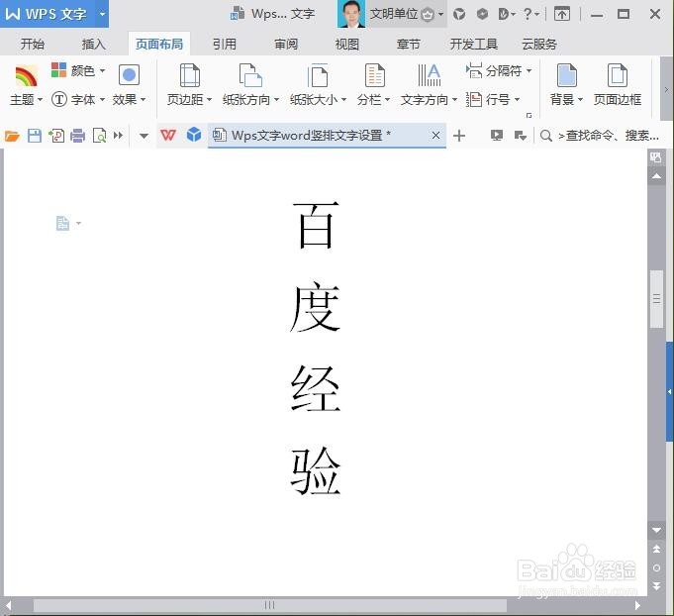Viewport: 674px width, 616px height.
Task: Click the paragraph layout marker icon in document
Action: 62,223
